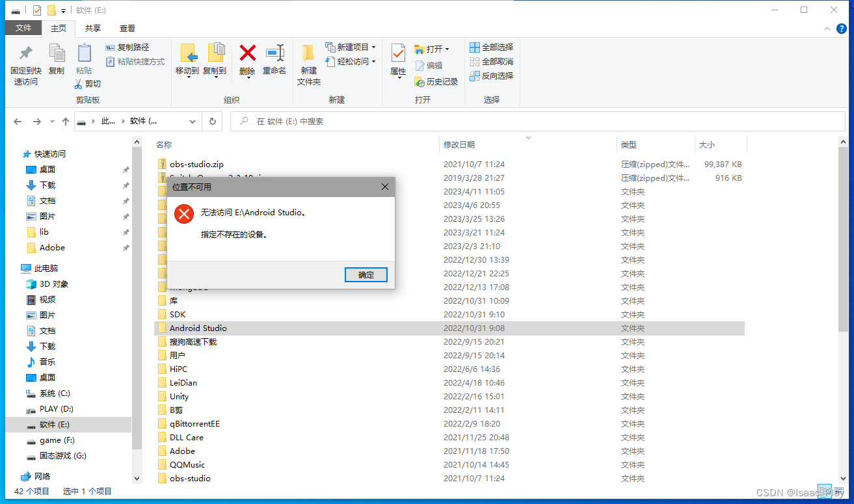Select game (F:) drive
Screen dimensions: 854x504
coord(57,440)
